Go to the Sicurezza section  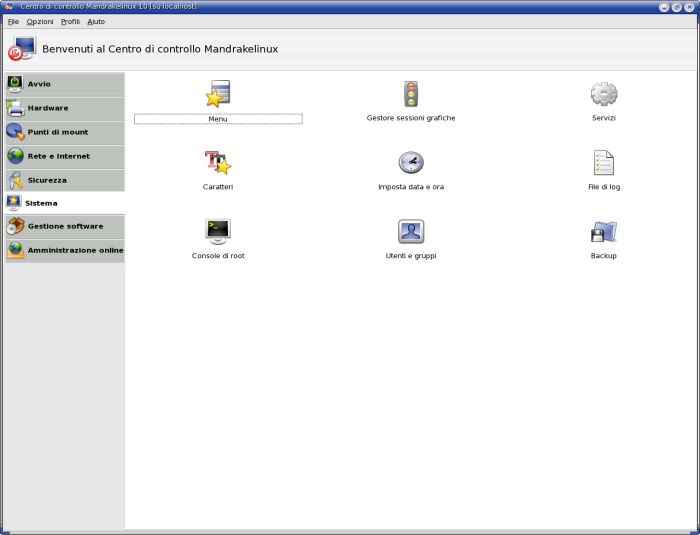coord(65,180)
